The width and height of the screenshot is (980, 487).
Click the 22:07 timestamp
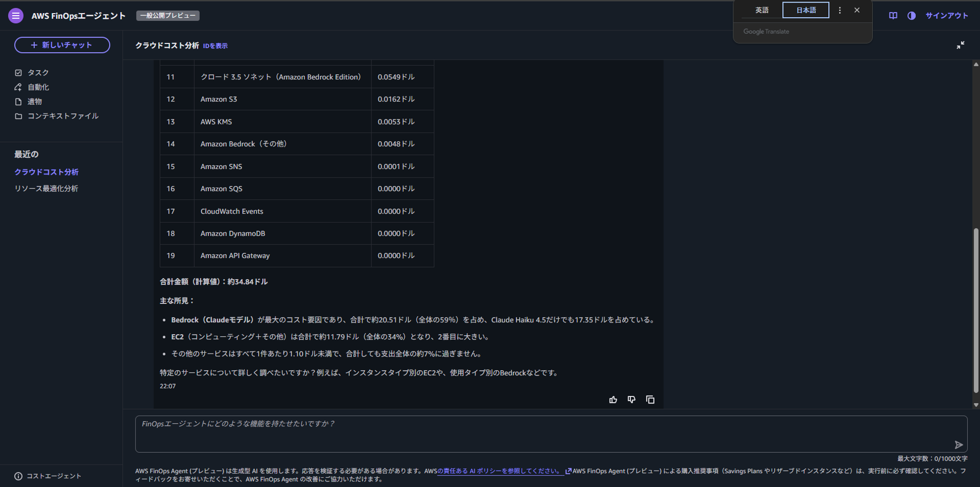(x=168, y=386)
